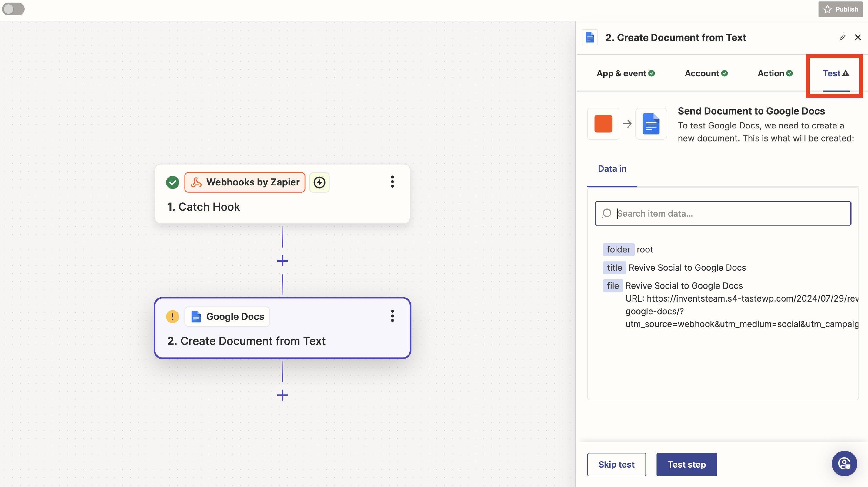Open the App & event tab
This screenshot has height=487, width=868.
(625, 73)
